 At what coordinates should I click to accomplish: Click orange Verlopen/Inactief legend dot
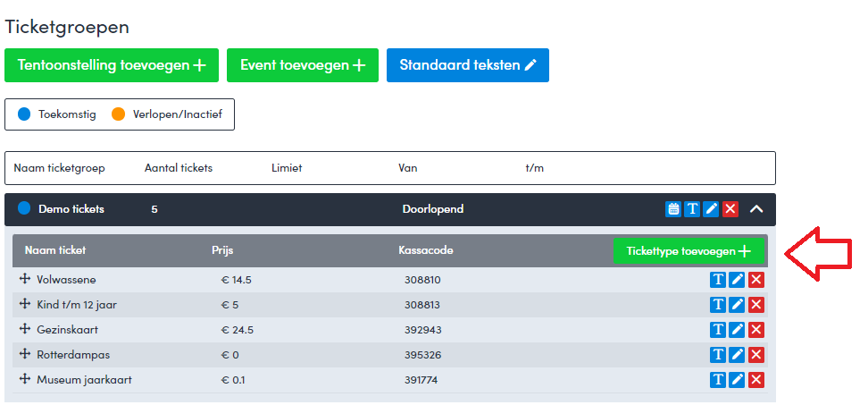click(x=119, y=114)
